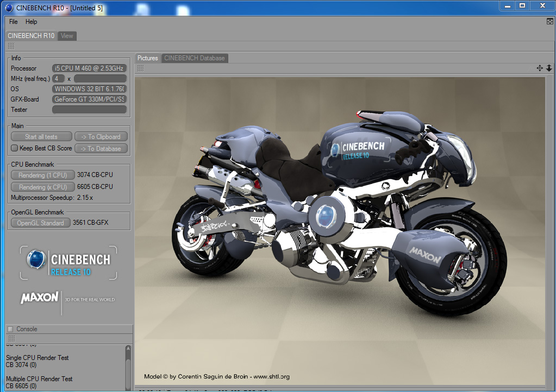Maximize the CINEBENCH window

522,5
